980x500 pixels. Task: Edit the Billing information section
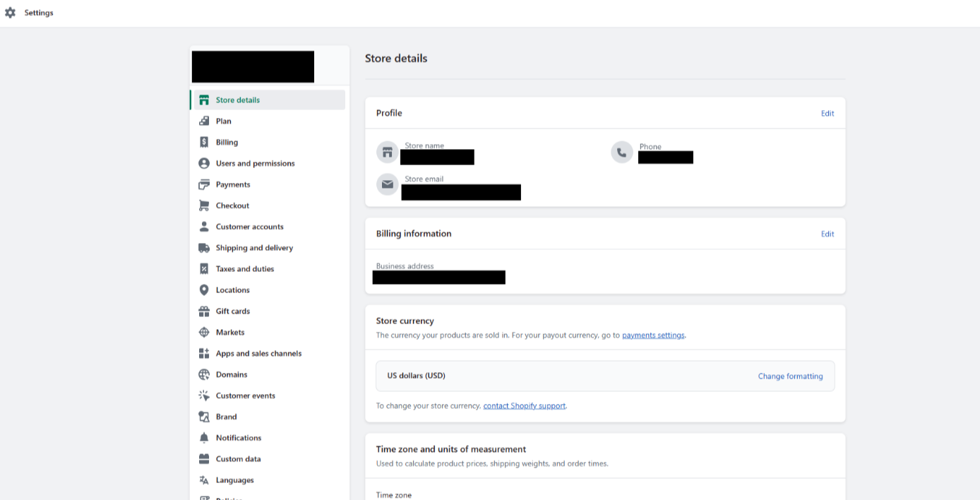tap(827, 234)
